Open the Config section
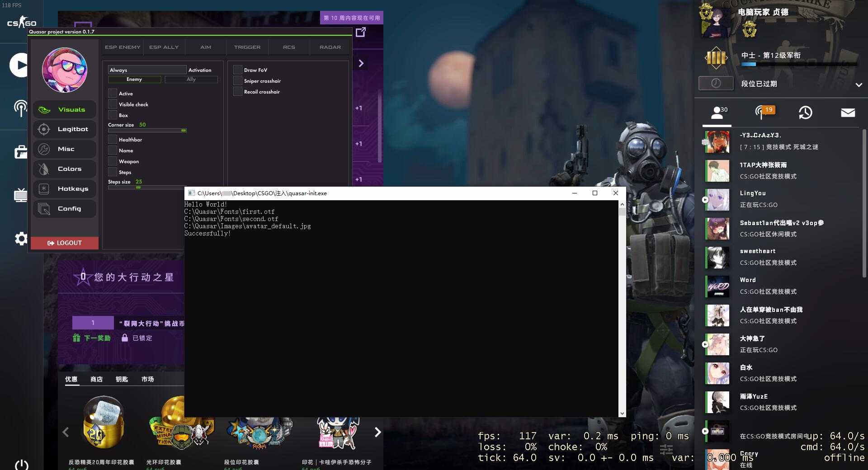The image size is (868, 470). 65,209
